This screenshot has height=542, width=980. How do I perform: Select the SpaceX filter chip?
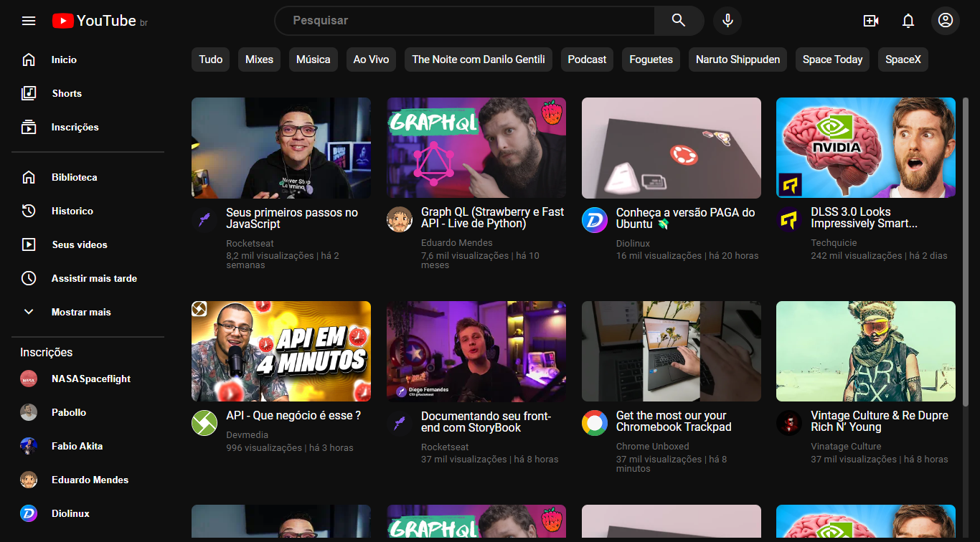click(903, 60)
